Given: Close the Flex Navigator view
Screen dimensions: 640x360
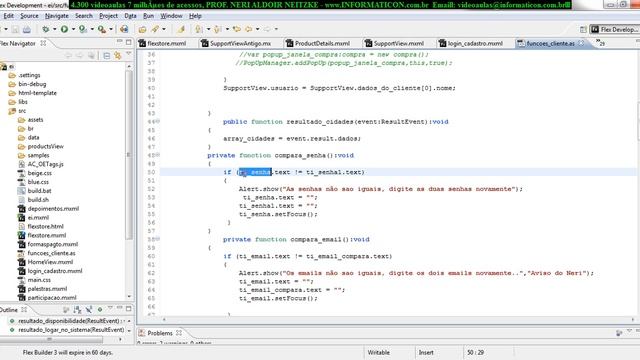Looking at the screenshot, I should (43, 43).
